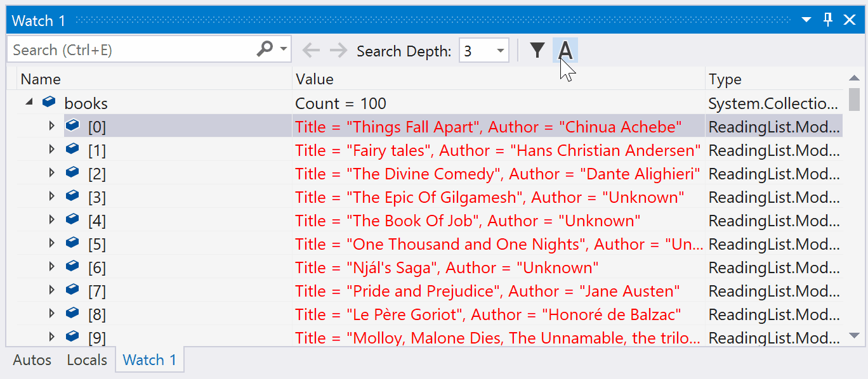This screenshot has height=379, width=868.
Task: Expand the [9] item
Action: click(x=53, y=337)
